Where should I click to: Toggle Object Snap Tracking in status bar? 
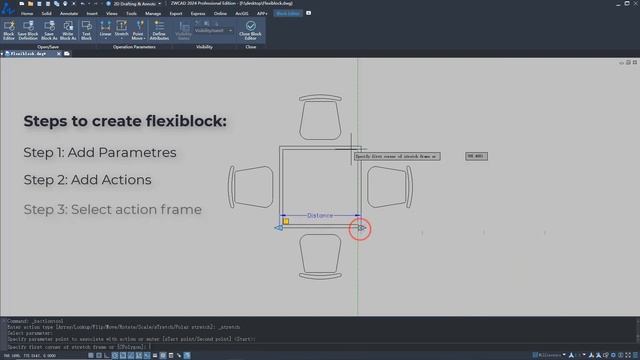(131, 356)
